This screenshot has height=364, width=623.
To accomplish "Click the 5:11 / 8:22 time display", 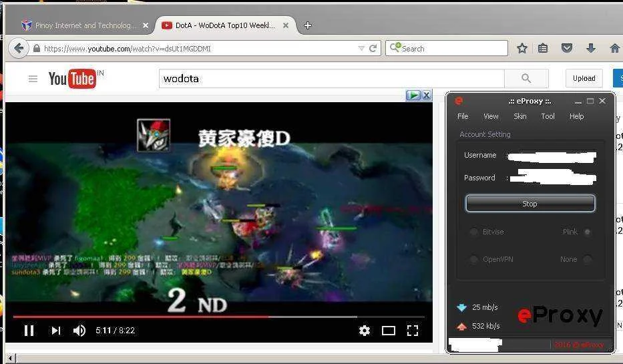I will [x=116, y=330].
